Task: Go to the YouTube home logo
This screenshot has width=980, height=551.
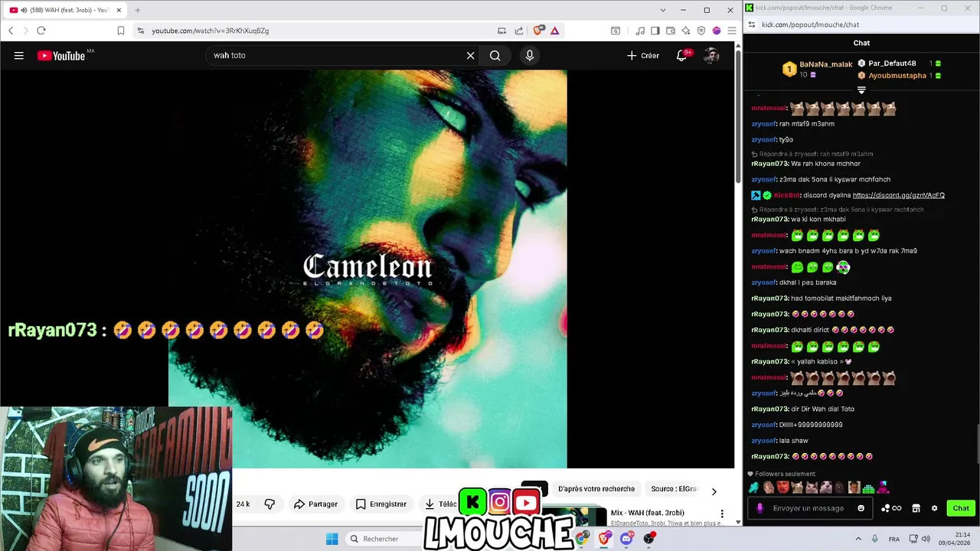Action: pos(61,55)
